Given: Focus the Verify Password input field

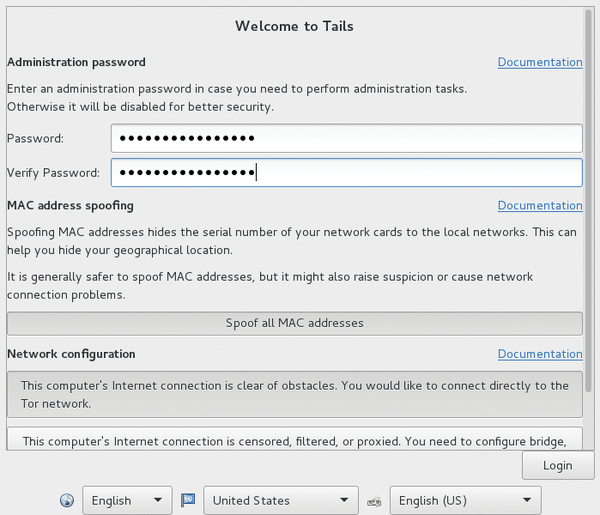Looking at the screenshot, I should click(347, 173).
